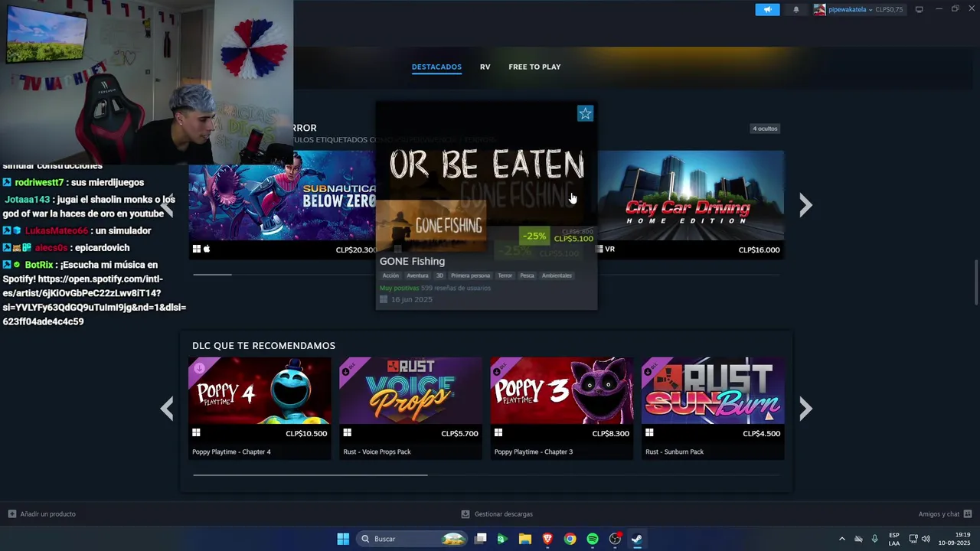Click the DLC carousel horizontal scrollbar
The height and width of the screenshot is (551, 980).
click(x=310, y=474)
